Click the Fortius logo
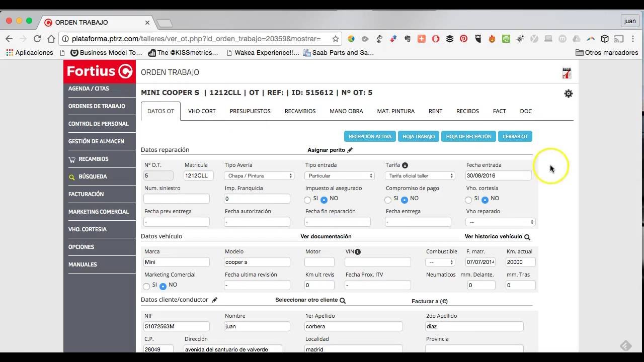 coord(100,71)
